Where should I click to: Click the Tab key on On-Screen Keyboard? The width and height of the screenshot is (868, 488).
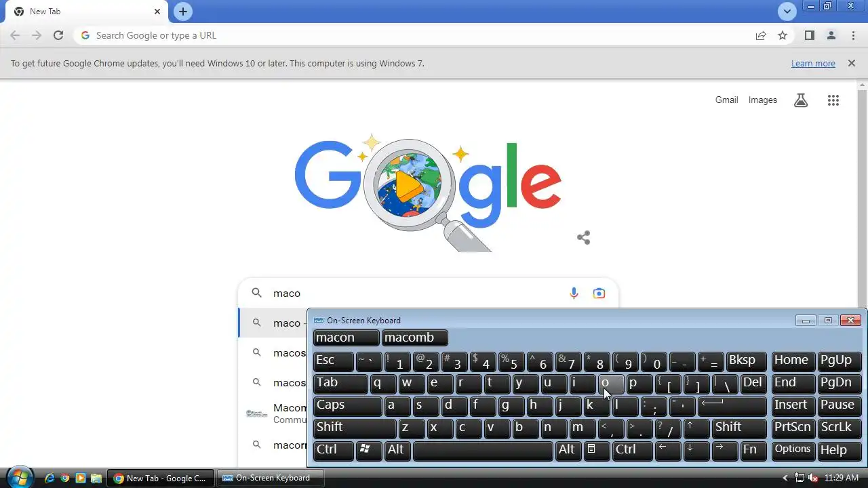coord(340,384)
